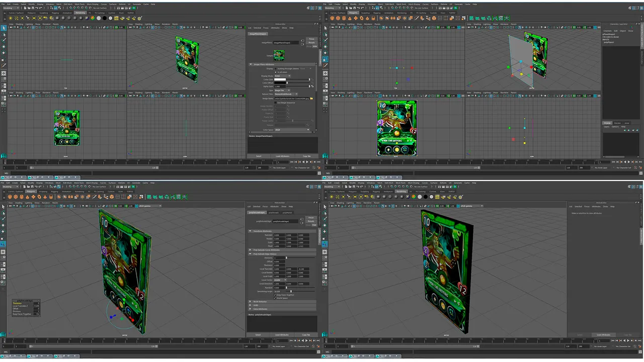This screenshot has height=362, width=644.
Task: Open the polyPlane1 attribute tab
Action: point(287,213)
